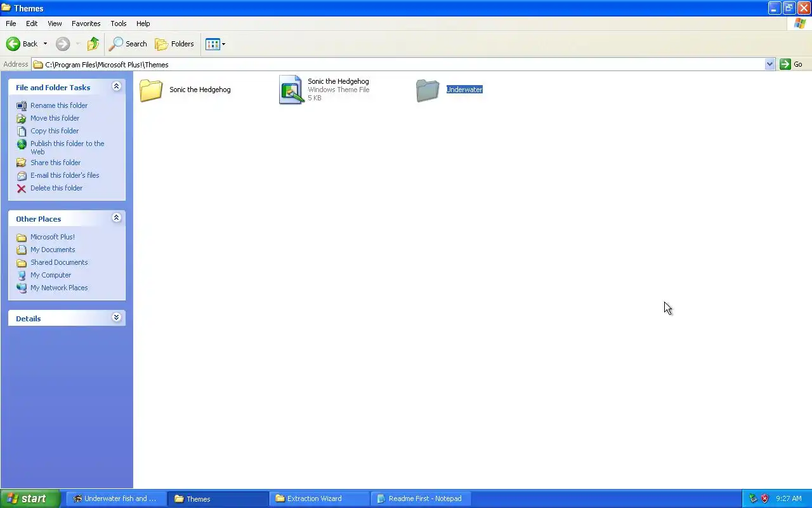Click the Publish to Web globe icon

[22, 144]
